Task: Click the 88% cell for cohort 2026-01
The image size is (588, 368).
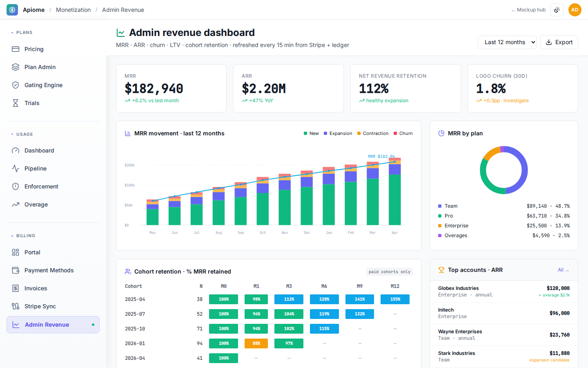Action: [256, 343]
